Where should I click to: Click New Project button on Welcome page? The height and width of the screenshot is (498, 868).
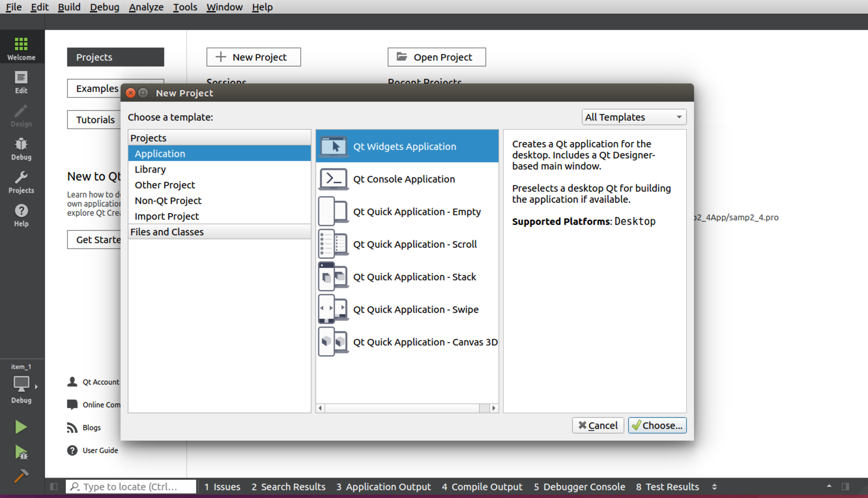click(254, 57)
